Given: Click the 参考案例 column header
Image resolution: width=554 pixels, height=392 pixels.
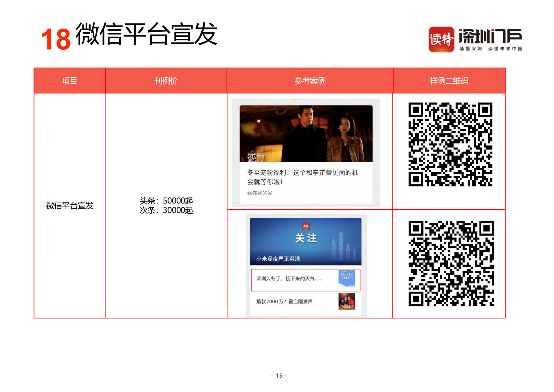Looking at the screenshot, I should tap(310, 81).
